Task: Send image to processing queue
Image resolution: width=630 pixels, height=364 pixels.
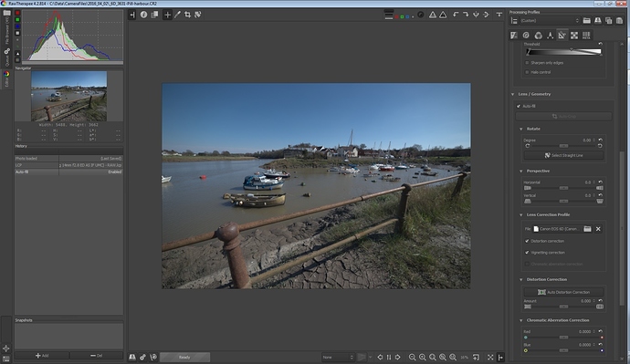Action: (x=142, y=357)
